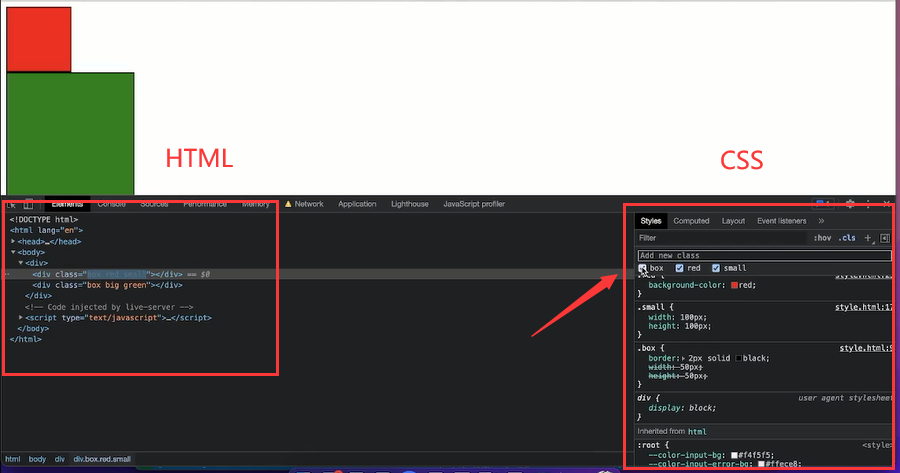The height and width of the screenshot is (473, 900).
Task: Open the style.html:17 source link
Action: click(863, 307)
